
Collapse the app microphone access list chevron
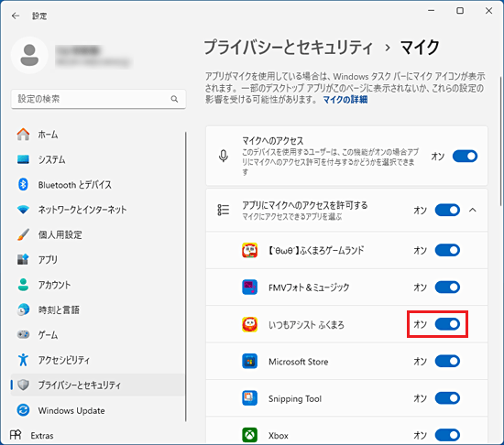click(x=472, y=210)
